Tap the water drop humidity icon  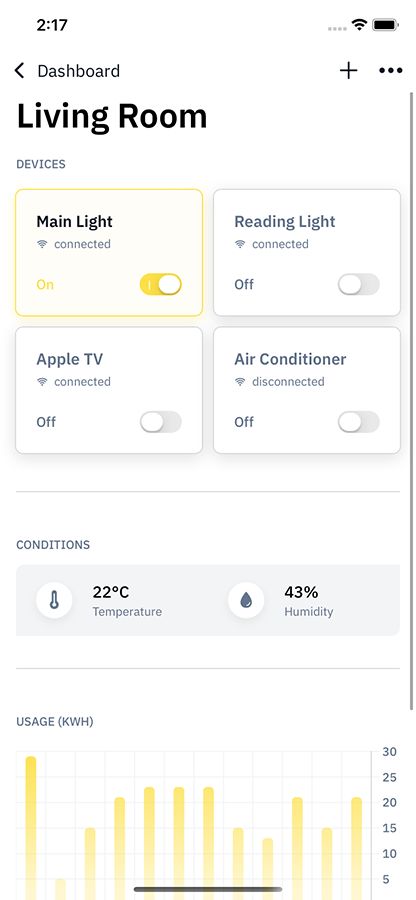246,600
